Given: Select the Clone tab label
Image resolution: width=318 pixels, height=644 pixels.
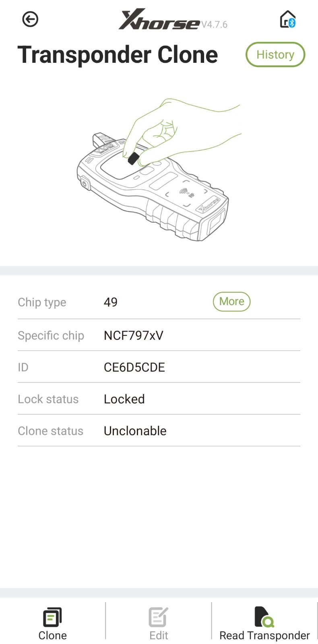Looking at the screenshot, I should pos(53,635).
